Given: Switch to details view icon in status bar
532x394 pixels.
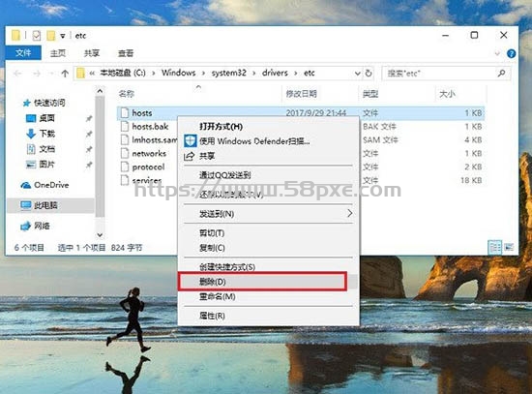Looking at the screenshot, I should (494, 247).
